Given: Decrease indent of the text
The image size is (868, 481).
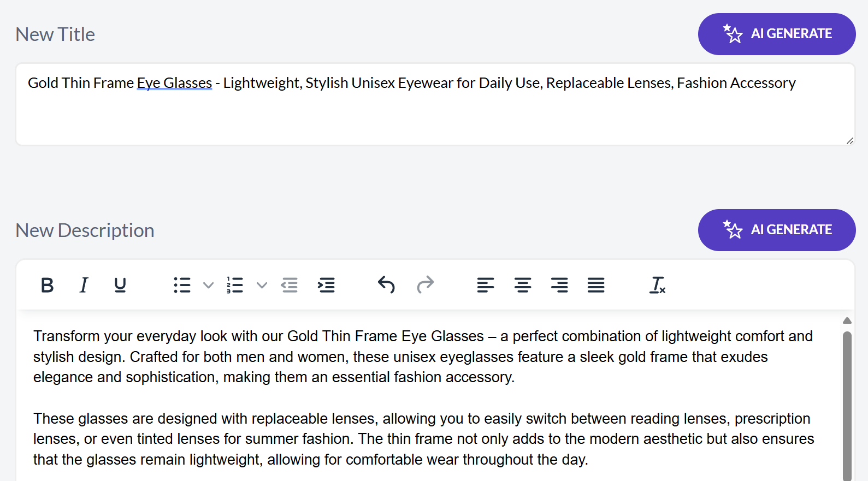Looking at the screenshot, I should 290,285.
